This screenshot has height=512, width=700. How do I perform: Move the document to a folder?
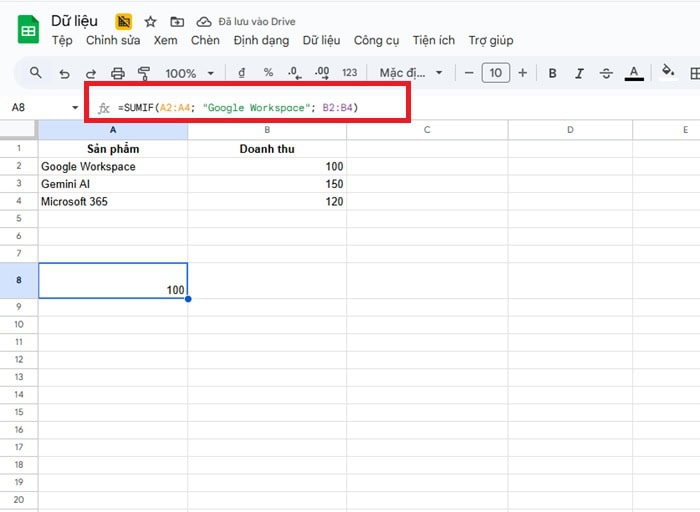177,21
